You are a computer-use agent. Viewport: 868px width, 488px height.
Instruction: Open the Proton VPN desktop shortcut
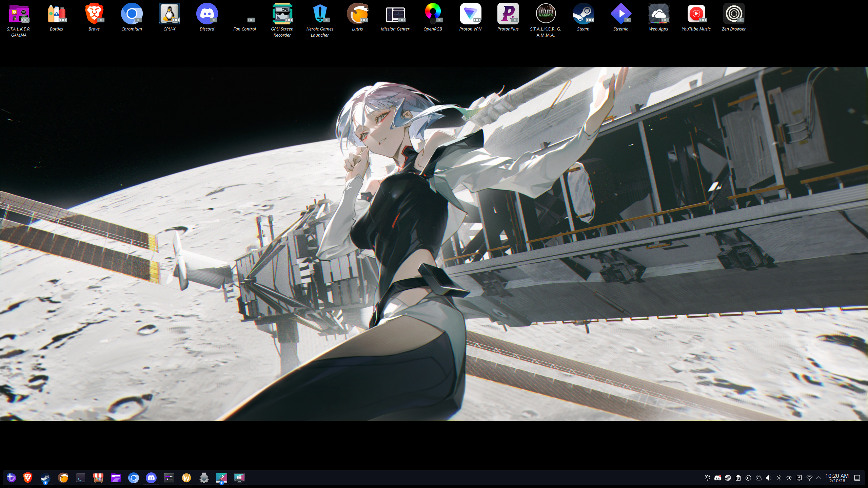point(470,14)
